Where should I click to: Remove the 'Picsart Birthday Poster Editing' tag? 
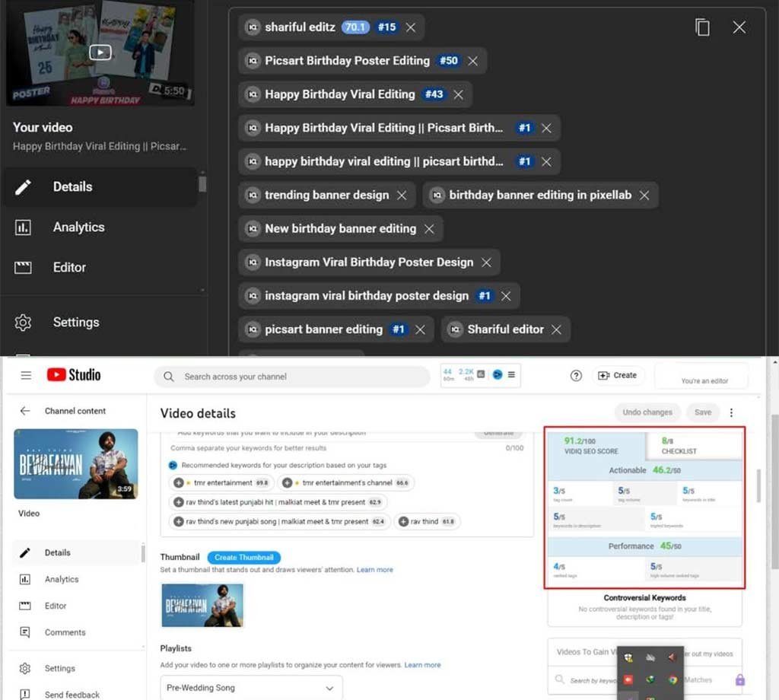[472, 61]
